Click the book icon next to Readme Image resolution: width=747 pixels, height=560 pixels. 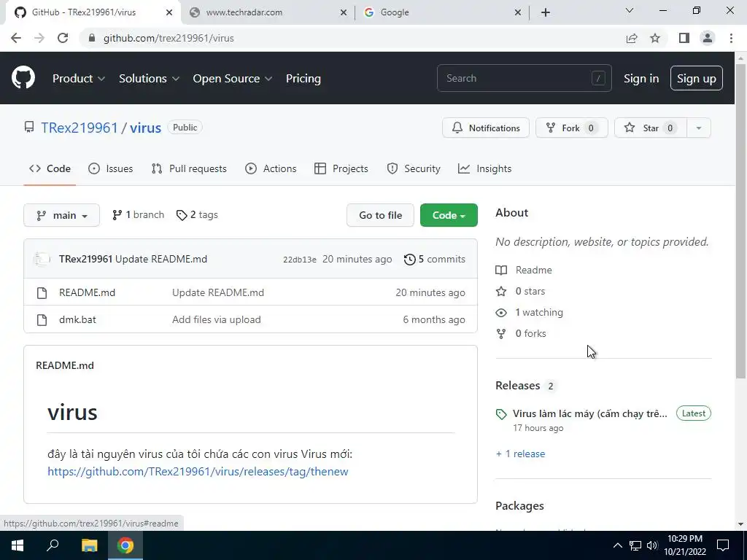[501, 271]
